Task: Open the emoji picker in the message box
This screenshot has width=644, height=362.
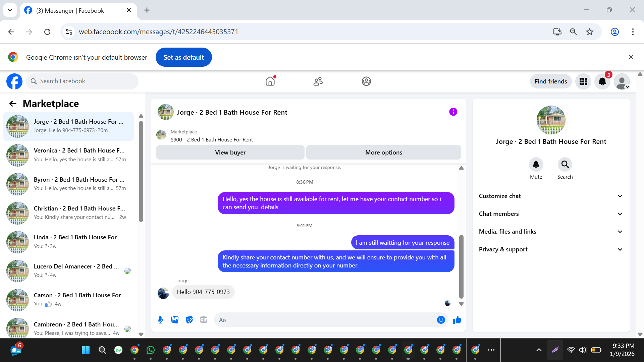Action: [x=441, y=320]
